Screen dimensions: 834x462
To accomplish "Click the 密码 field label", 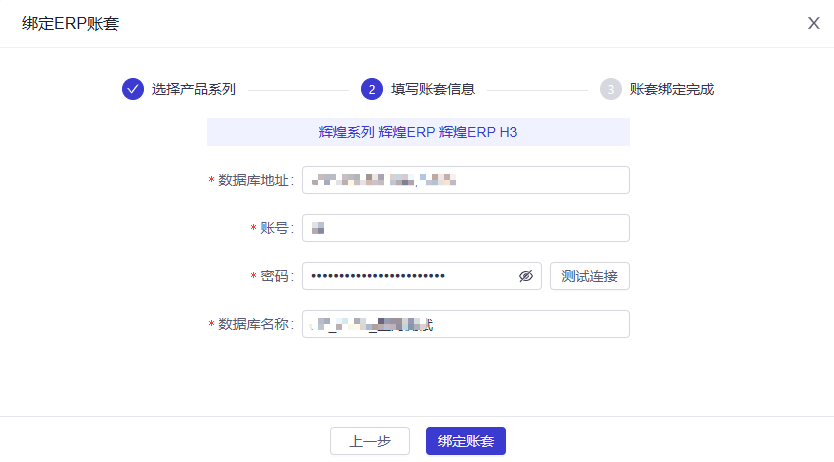I will 277,276.
